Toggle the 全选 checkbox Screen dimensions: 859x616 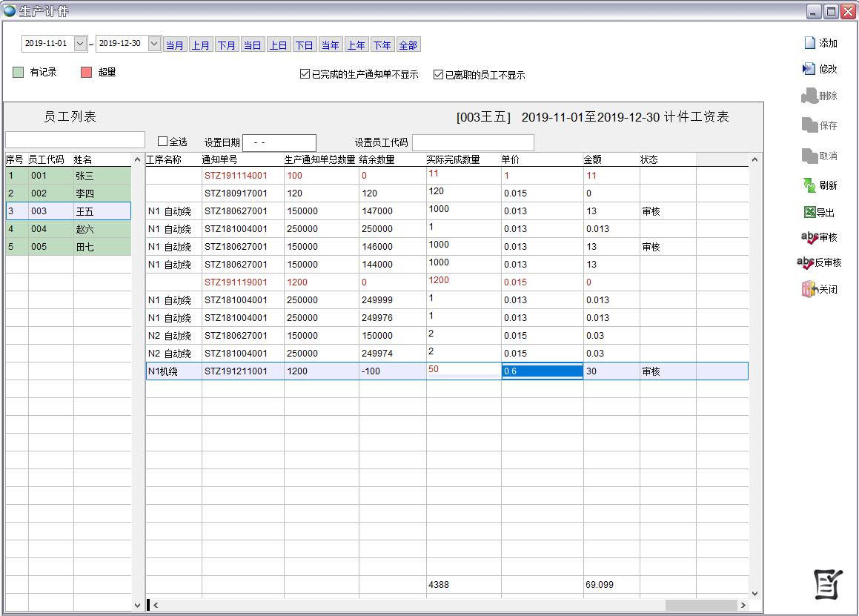pyautogui.click(x=163, y=142)
